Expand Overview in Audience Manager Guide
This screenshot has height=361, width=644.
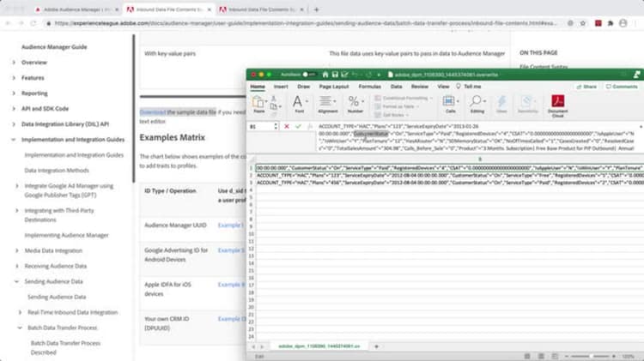point(14,63)
